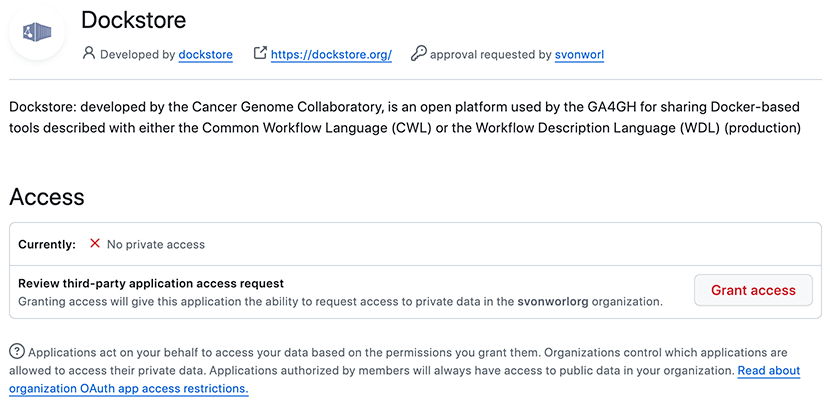The width and height of the screenshot is (830, 402).
Task: Open the dockstore developer profile link
Action: pyautogui.click(x=205, y=55)
